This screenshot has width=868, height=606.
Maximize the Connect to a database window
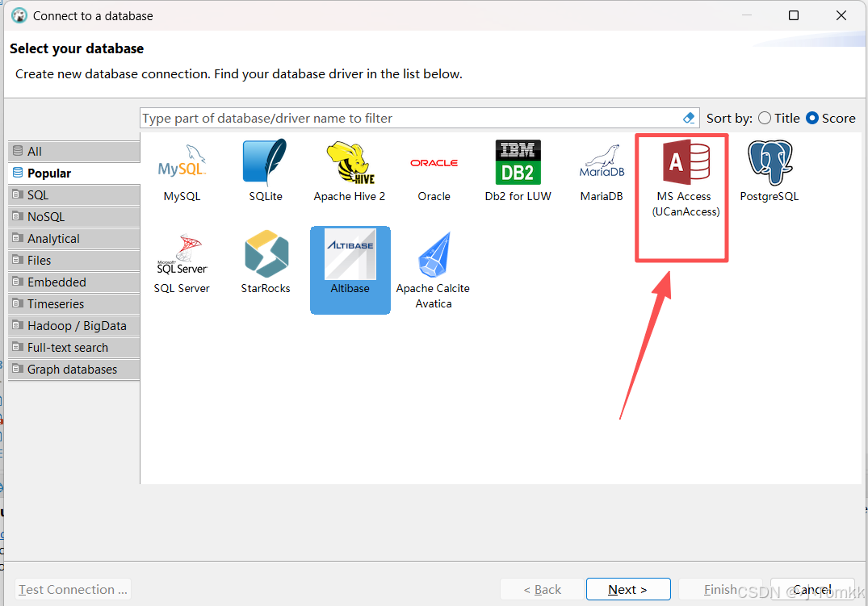(793, 15)
